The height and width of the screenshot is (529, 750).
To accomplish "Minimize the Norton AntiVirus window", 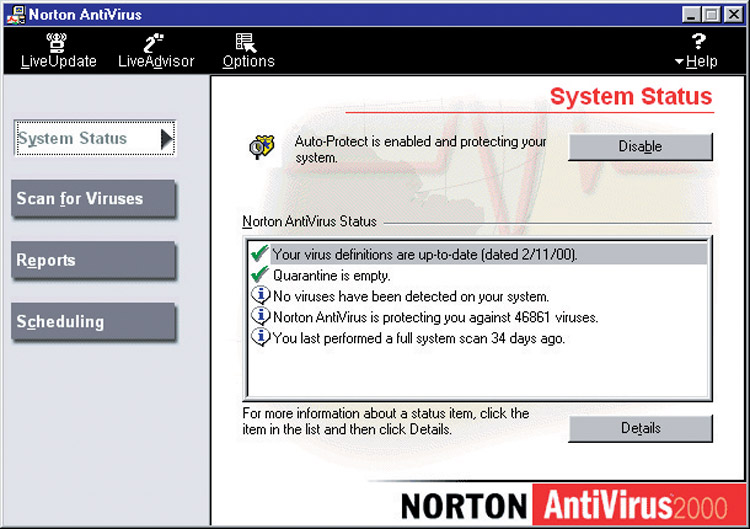I will pyautogui.click(x=691, y=14).
